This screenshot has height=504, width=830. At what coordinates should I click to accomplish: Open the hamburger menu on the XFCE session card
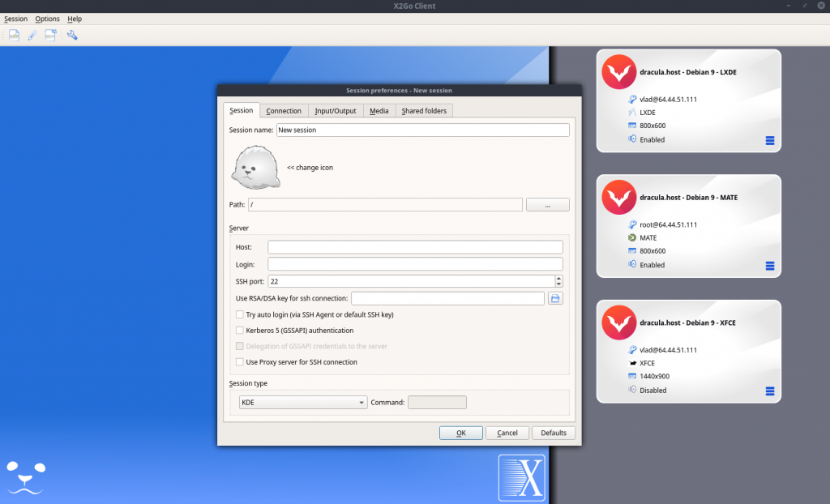(768, 391)
